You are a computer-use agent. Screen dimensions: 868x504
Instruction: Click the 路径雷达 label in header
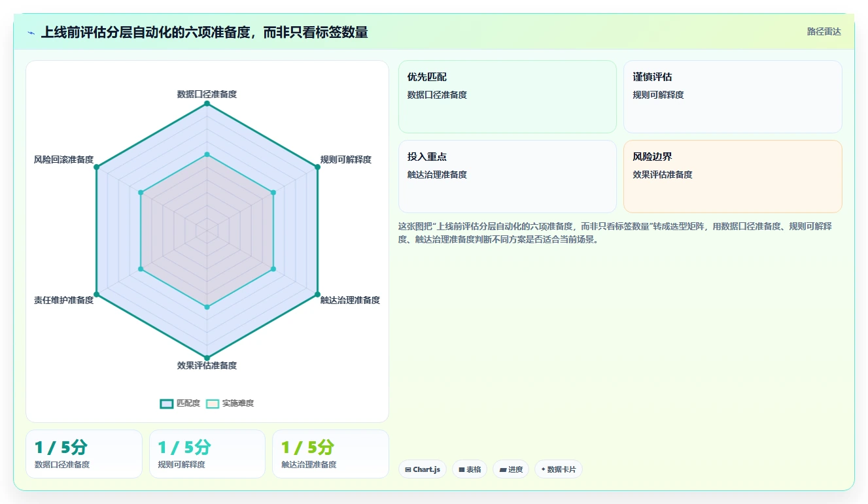(824, 31)
